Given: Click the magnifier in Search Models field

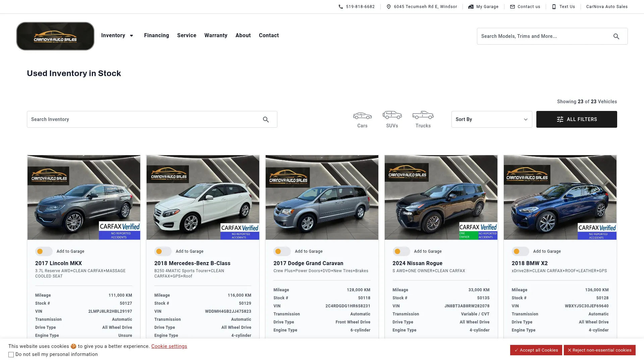Looking at the screenshot, I should pyautogui.click(x=616, y=36).
